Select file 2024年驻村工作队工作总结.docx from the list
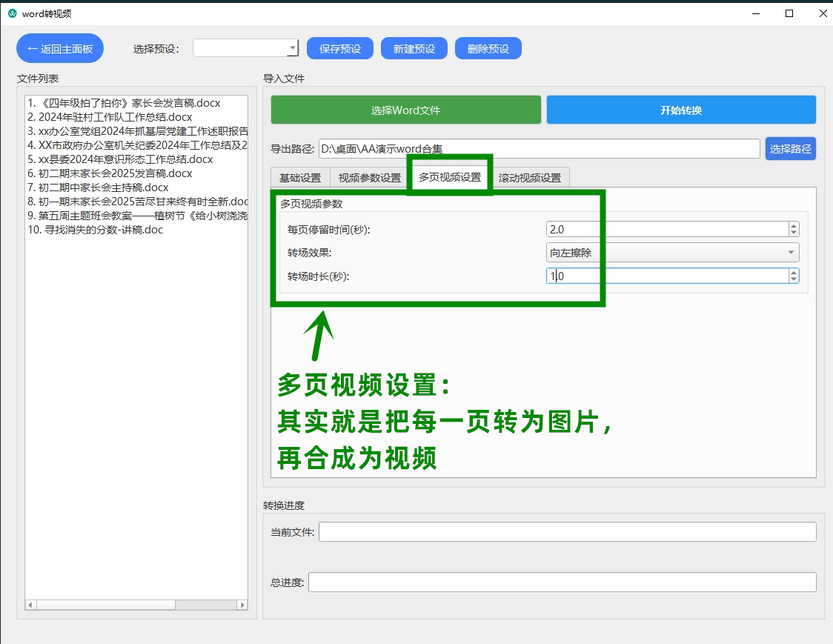Image resolution: width=833 pixels, height=644 pixels. tap(111, 116)
